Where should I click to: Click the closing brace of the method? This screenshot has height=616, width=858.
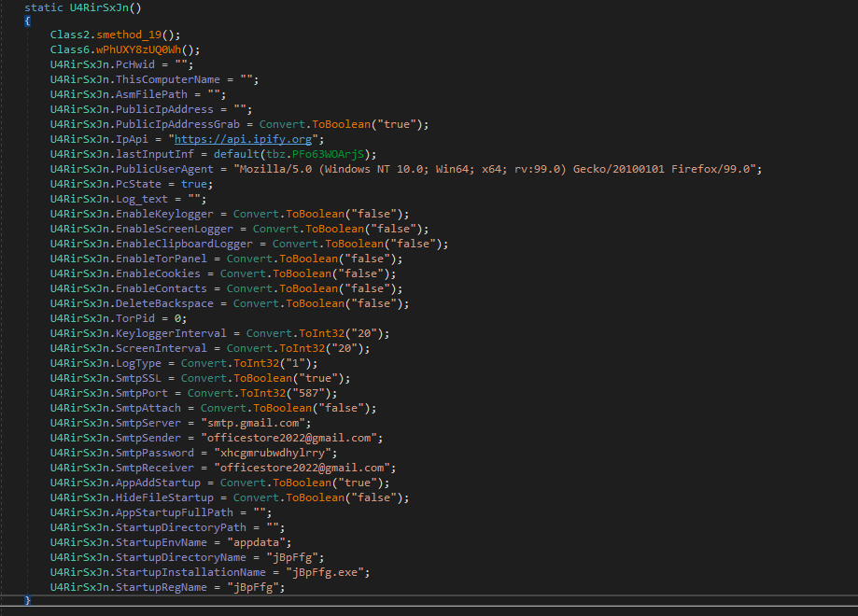coord(27,600)
